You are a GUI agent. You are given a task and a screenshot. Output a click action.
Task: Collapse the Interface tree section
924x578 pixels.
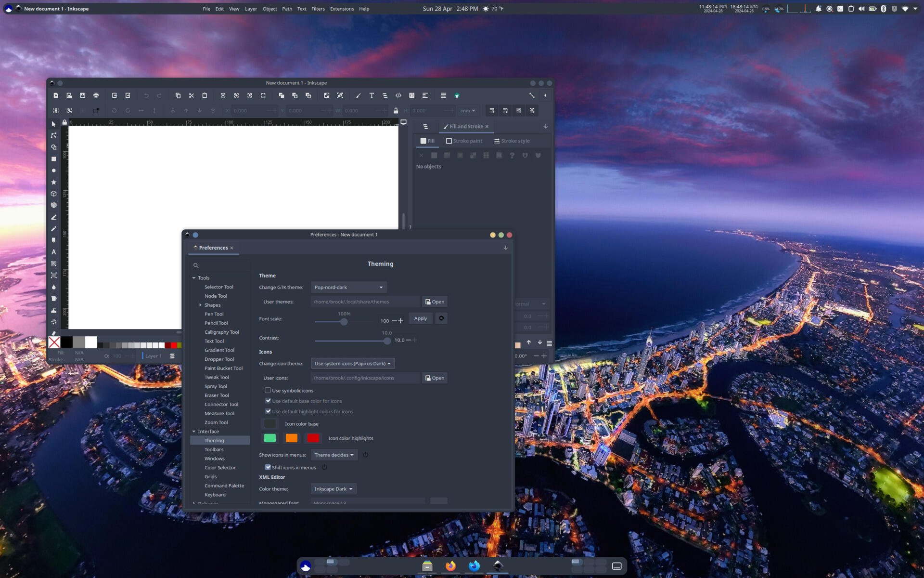coord(194,432)
